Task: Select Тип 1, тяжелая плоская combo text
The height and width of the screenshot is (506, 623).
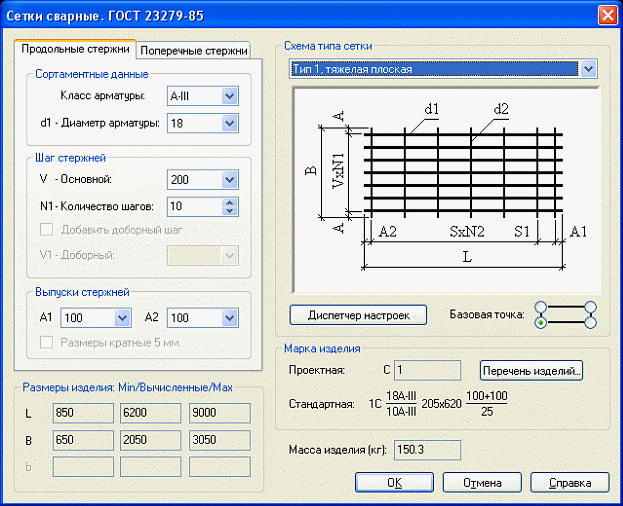Action: click(434, 69)
